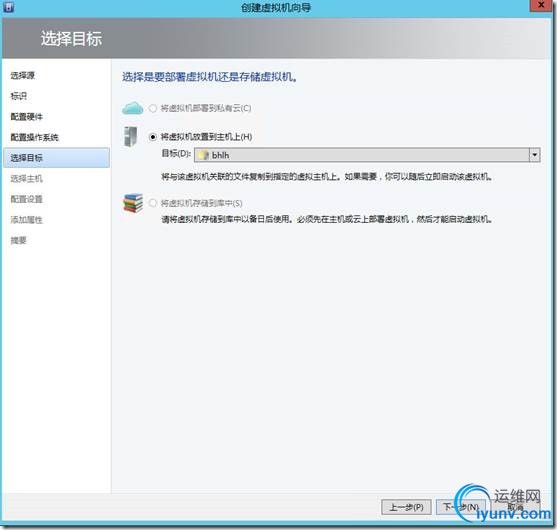Select deploy to private cloud radio (C)
Image resolution: width=557 pixels, height=530 pixels.
click(153, 108)
